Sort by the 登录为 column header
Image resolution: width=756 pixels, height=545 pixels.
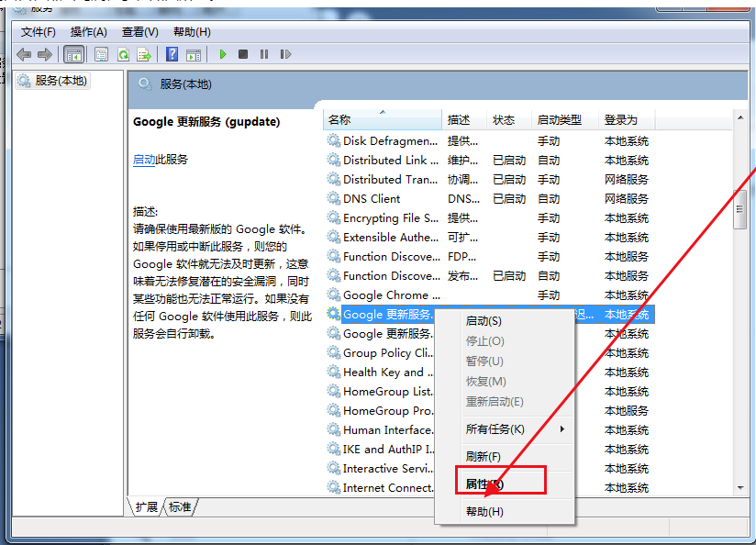(627, 120)
